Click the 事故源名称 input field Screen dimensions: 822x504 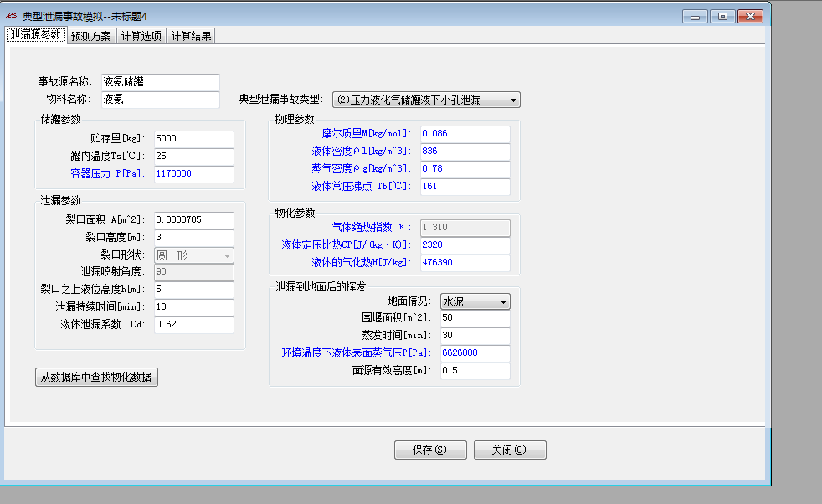[x=161, y=82]
